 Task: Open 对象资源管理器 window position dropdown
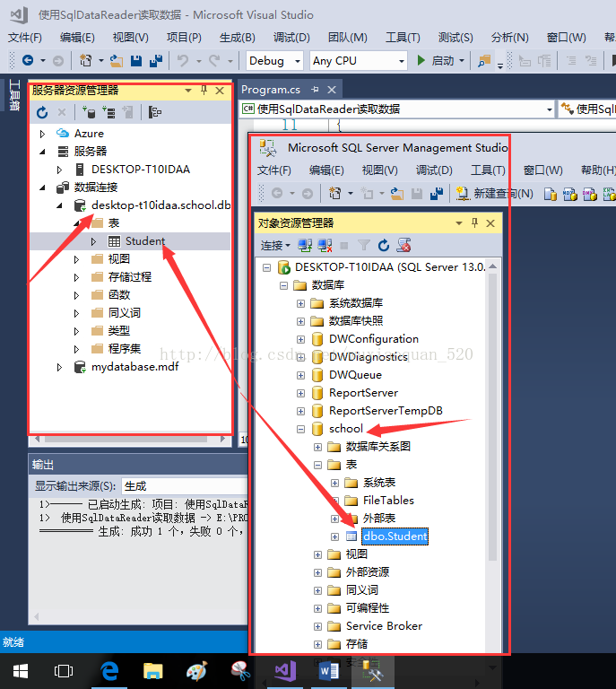[x=459, y=223]
